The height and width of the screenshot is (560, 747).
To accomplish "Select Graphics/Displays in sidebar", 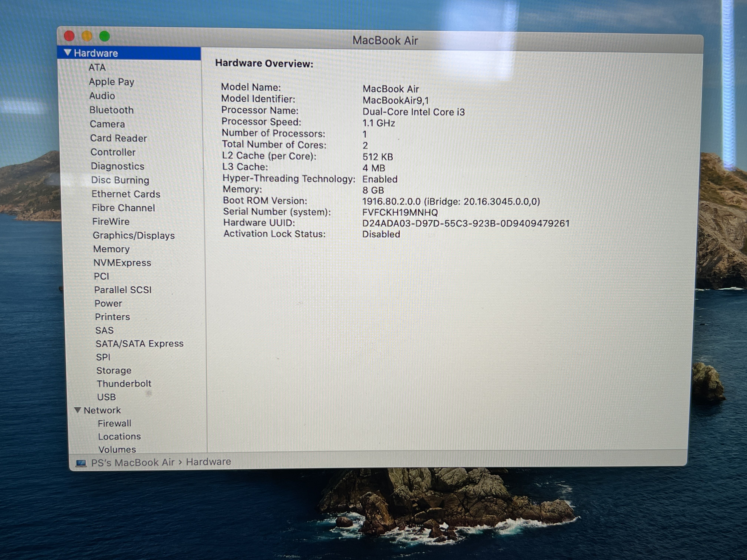I will 134,235.
